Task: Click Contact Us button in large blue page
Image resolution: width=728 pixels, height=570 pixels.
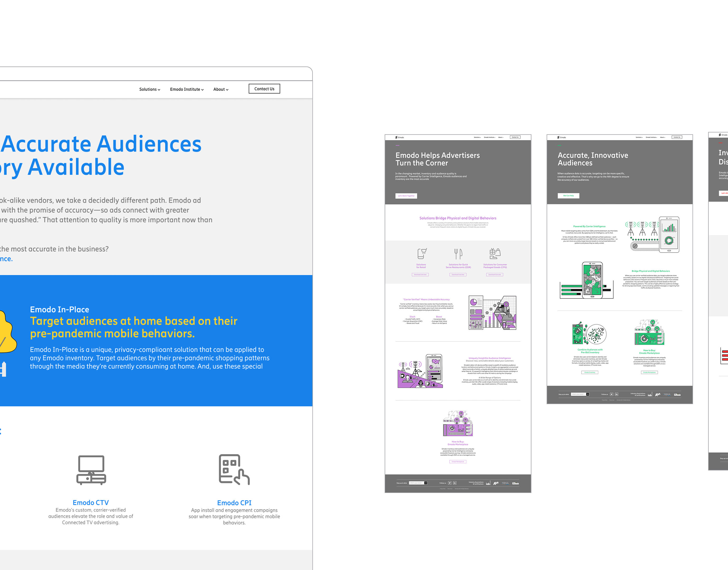Action: pyautogui.click(x=264, y=89)
